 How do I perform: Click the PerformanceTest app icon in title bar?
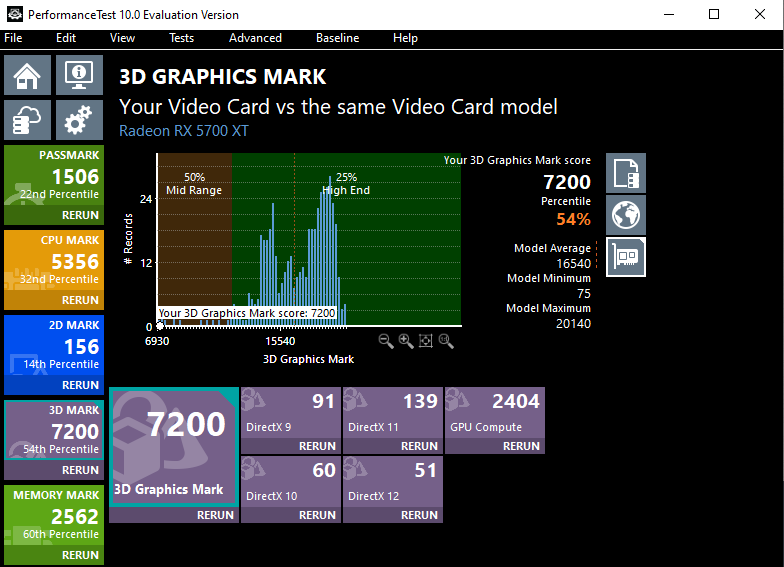pyautogui.click(x=14, y=14)
